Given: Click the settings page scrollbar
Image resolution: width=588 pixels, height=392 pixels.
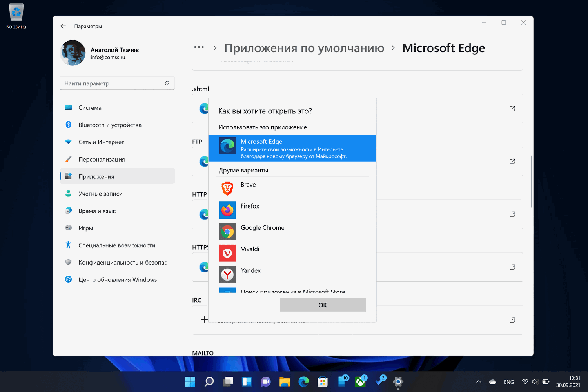Looking at the screenshot, I should pos(532,181).
